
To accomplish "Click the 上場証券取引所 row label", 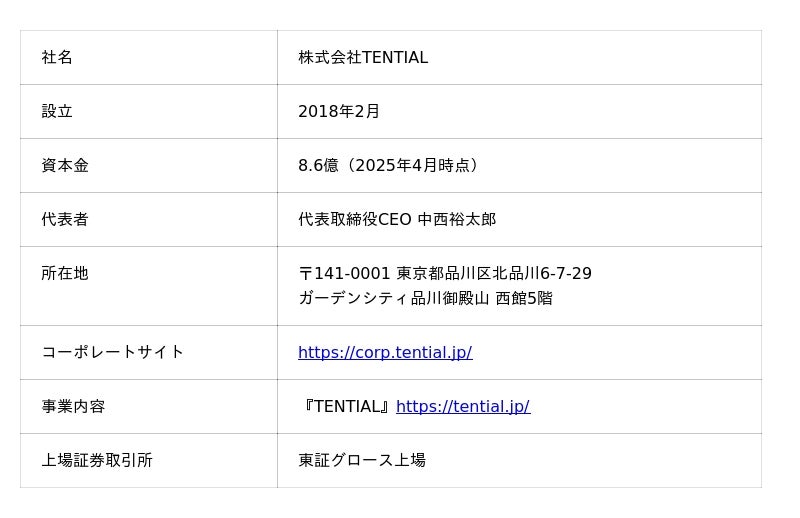I will click(97, 460).
